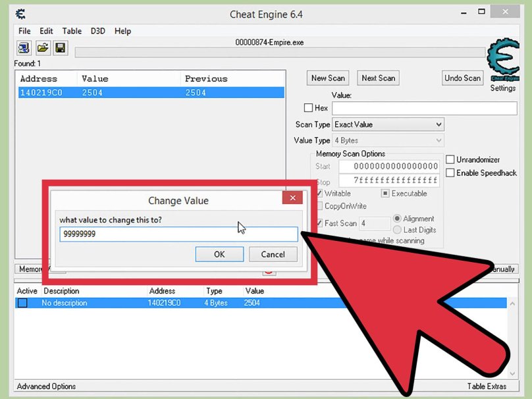Run a Next Scan
Image resolution: width=532 pixels, height=399 pixels.
tap(378, 78)
